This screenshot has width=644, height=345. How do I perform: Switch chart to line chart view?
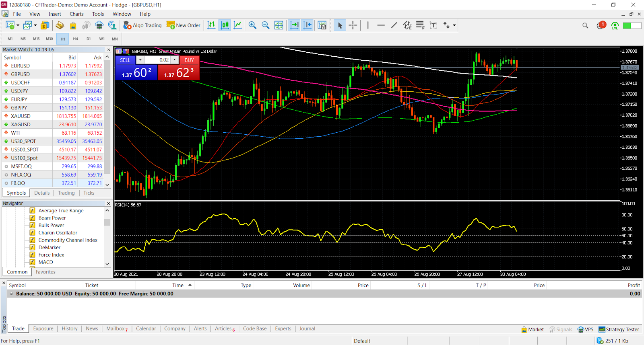(238, 25)
